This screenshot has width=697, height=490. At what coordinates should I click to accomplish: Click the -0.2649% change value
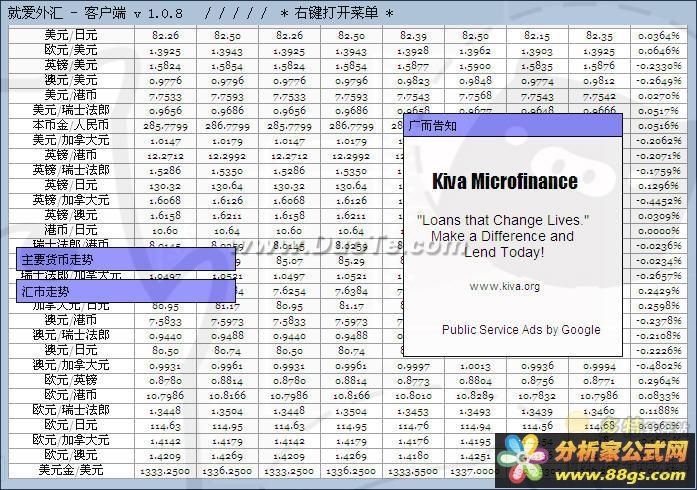point(659,81)
